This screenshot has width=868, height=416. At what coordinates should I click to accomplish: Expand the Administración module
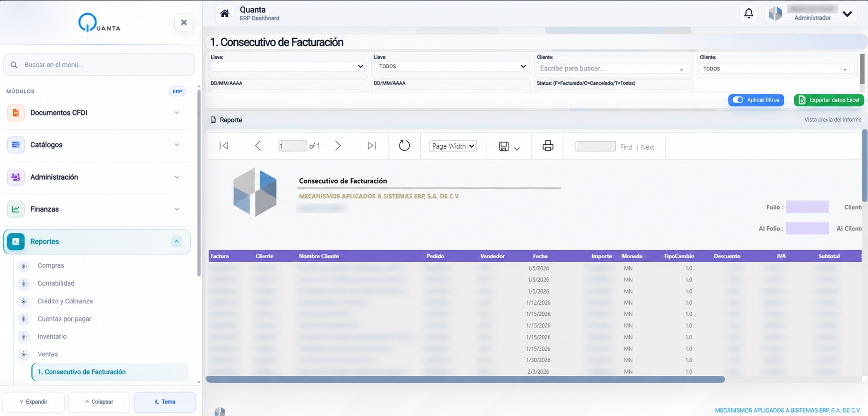177,177
